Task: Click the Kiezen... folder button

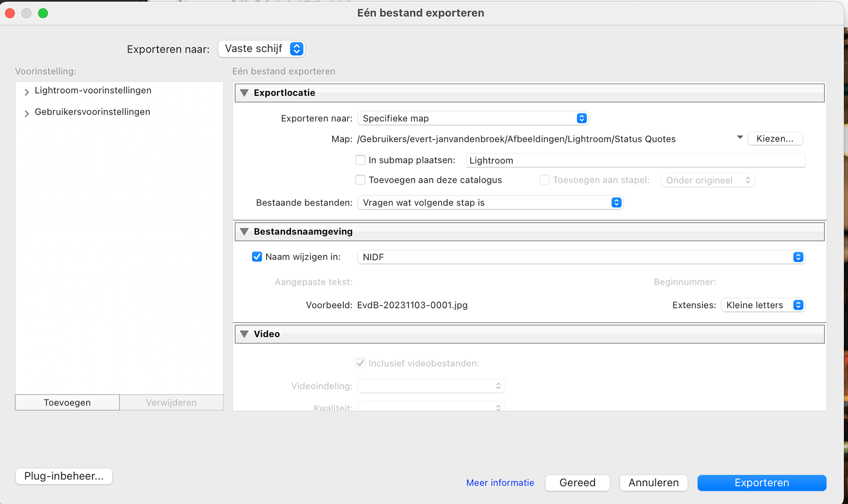Action: 775,139
